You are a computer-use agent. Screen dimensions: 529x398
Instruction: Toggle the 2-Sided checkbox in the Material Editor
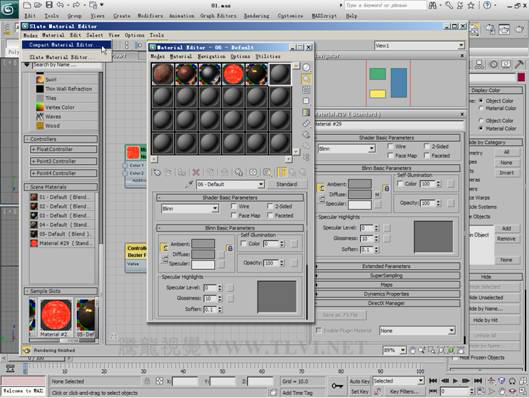tap(270, 206)
